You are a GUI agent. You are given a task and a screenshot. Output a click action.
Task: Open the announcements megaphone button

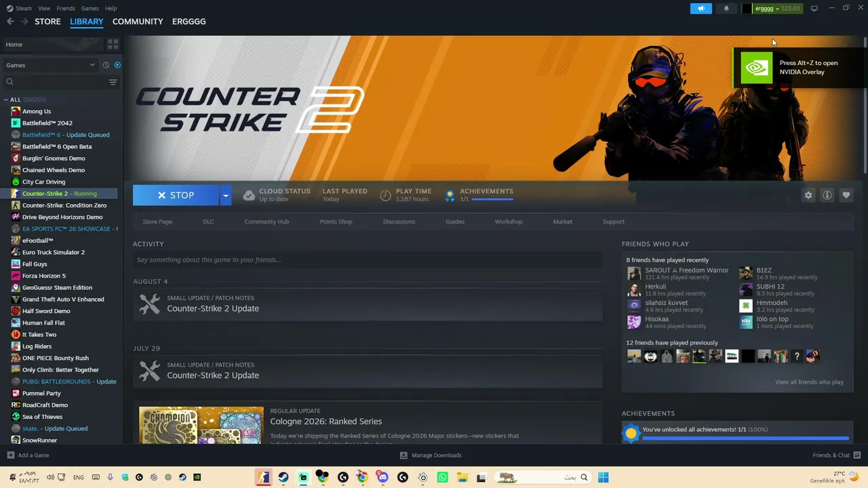(x=701, y=9)
